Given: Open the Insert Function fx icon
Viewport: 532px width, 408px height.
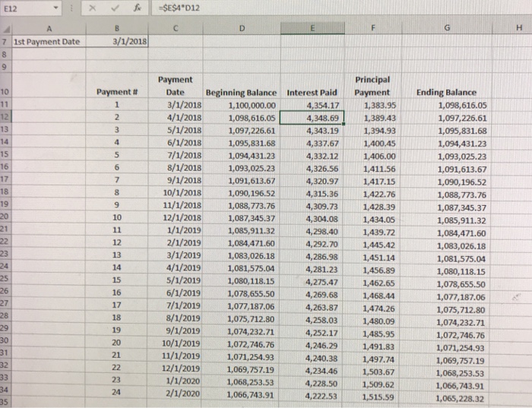Looking at the screenshot, I should pos(137,8).
